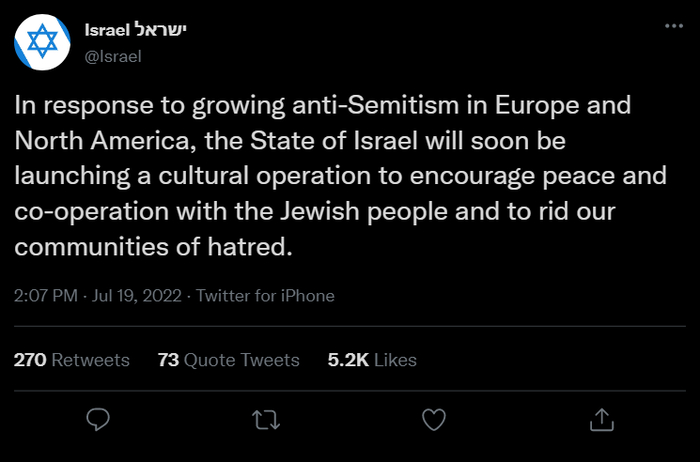700x462 pixels.
Task: Open the share tweet icon
Action: [x=601, y=420]
